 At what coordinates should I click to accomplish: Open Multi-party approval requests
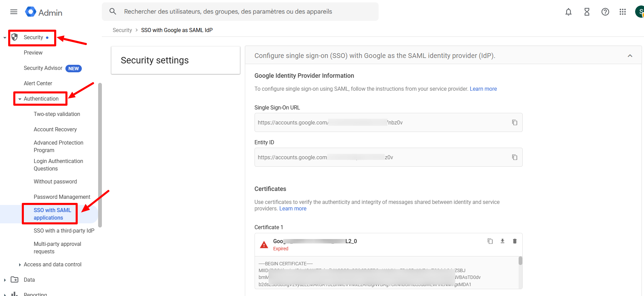[57, 248]
